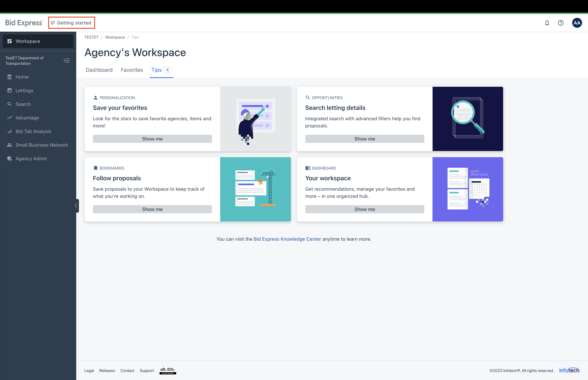Viewport: 588px width, 380px height.
Task: Open the Bid Express Knowledge Center link
Action: (x=287, y=239)
